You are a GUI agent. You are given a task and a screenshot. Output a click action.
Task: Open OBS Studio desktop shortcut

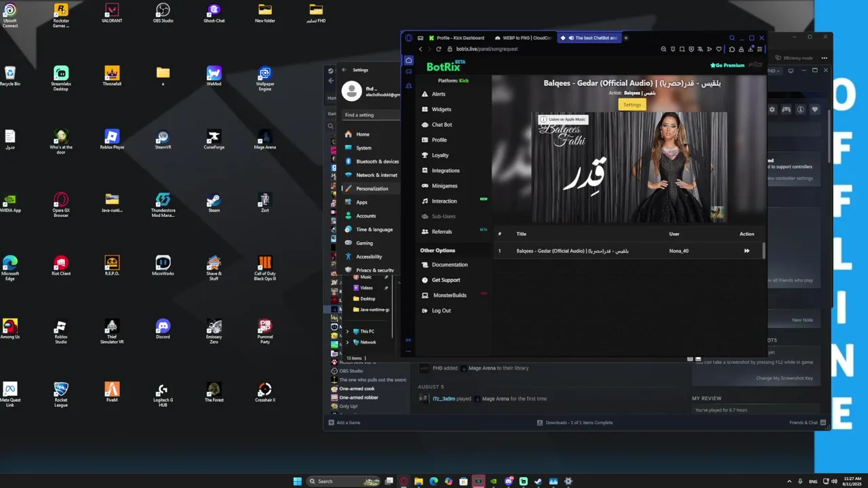[163, 13]
